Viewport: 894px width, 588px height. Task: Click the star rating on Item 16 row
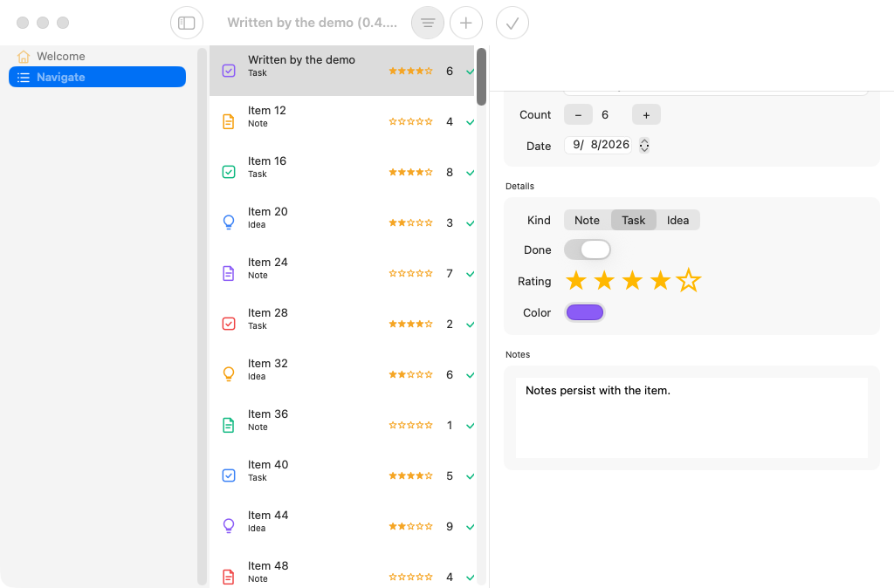[410, 172]
